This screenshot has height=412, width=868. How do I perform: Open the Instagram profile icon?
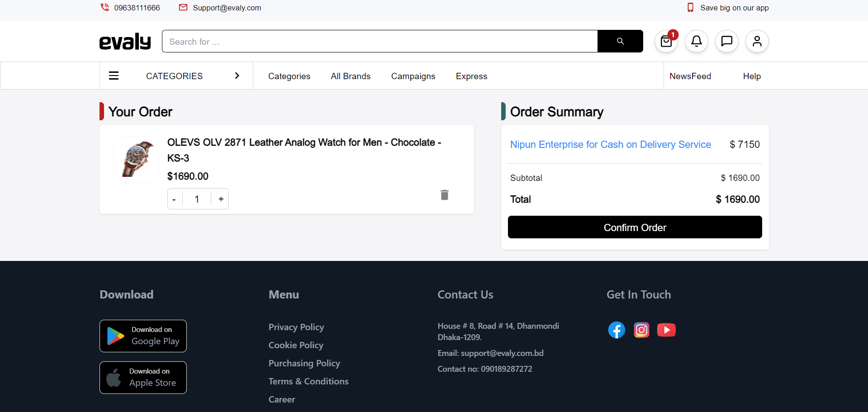[641, 330]
